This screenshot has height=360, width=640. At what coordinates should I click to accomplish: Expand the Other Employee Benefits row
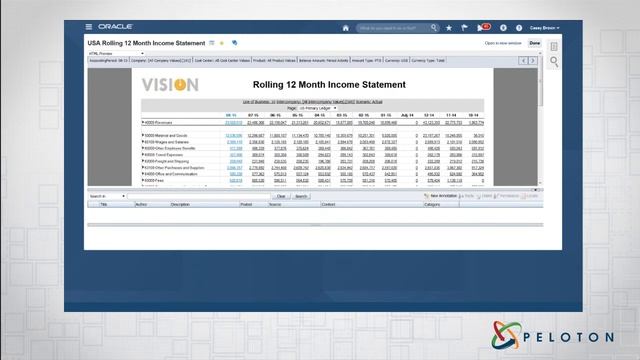tap(143, 148)
